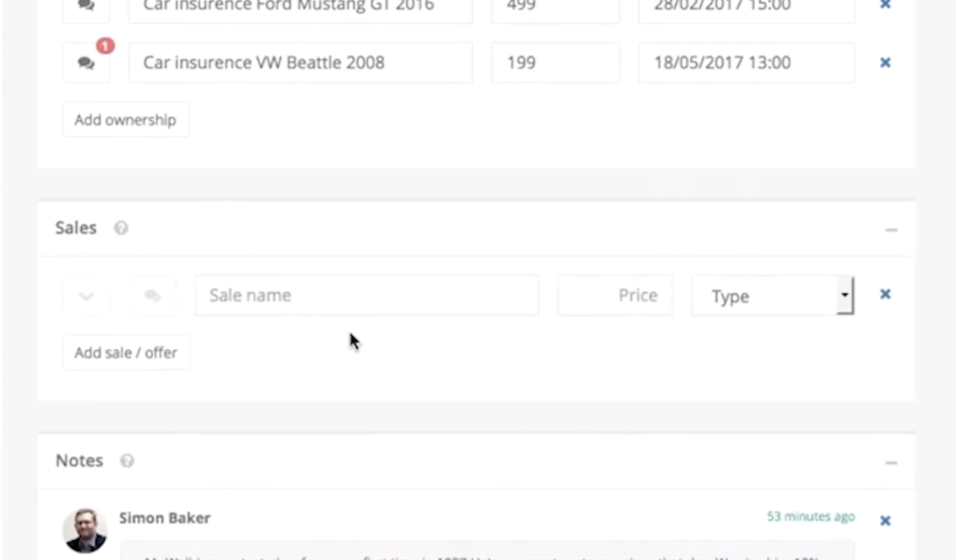
Task: Edit the 199 price field
Action: coord(556,62)
